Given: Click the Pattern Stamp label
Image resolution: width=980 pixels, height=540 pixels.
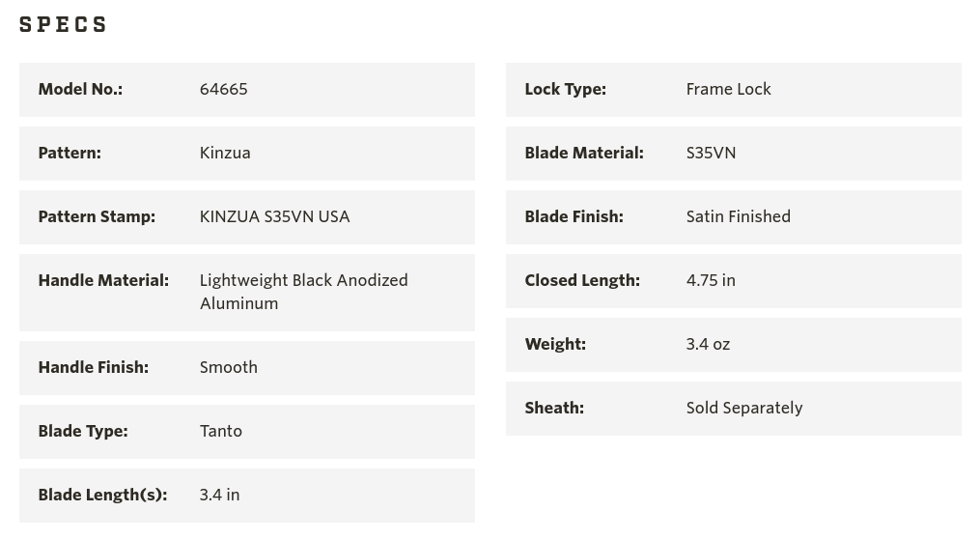Looking at the screenshot, I should tap(97, 217).
